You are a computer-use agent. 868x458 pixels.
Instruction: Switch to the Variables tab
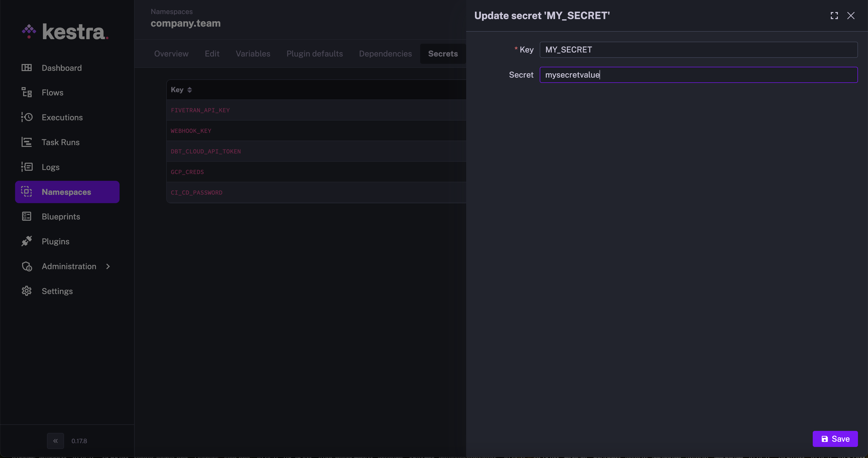coord(253,53)
